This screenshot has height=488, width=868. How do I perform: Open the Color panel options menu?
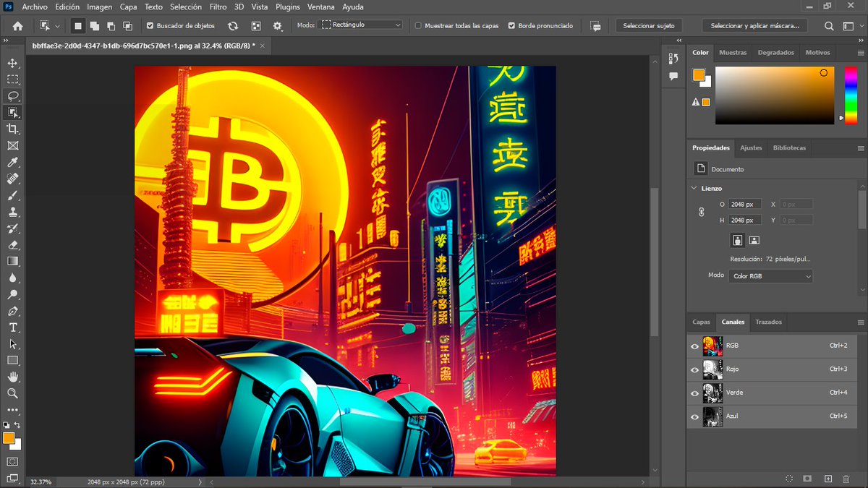(x=861, y=53)
